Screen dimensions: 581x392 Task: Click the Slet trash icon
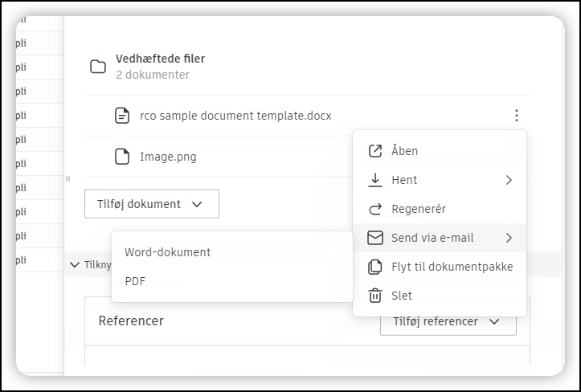point(374,296)
